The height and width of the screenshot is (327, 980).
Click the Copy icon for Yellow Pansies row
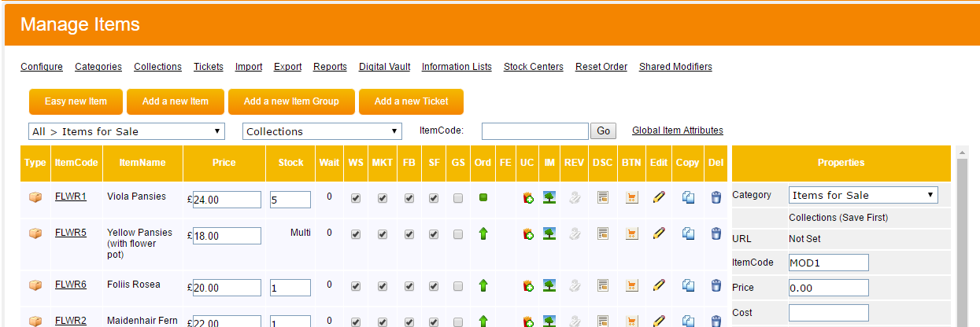coord(688,233)
